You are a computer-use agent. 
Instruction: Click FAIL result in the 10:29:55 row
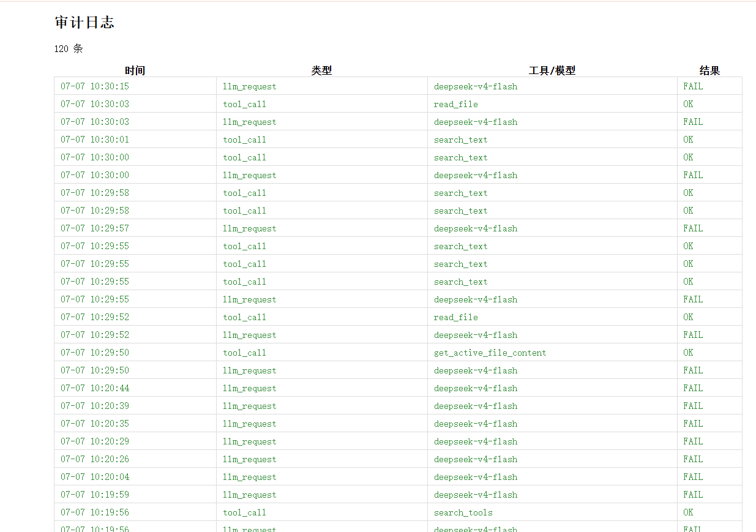(693, 299)
